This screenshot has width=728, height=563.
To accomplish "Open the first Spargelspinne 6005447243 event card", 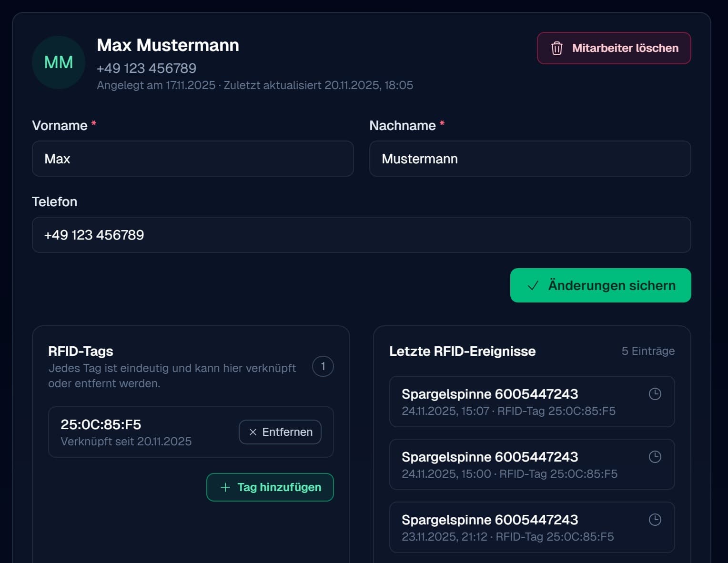I will (532, 402).
